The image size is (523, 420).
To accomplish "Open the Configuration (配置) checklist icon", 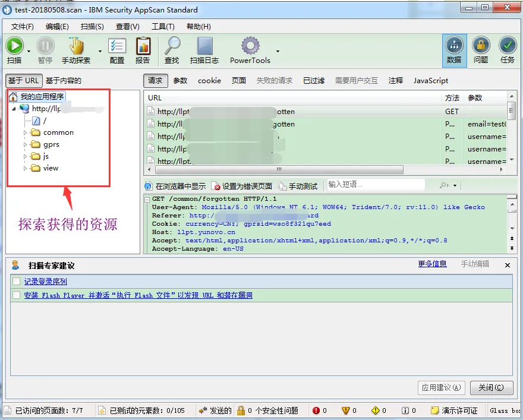I will pos(117,46).
